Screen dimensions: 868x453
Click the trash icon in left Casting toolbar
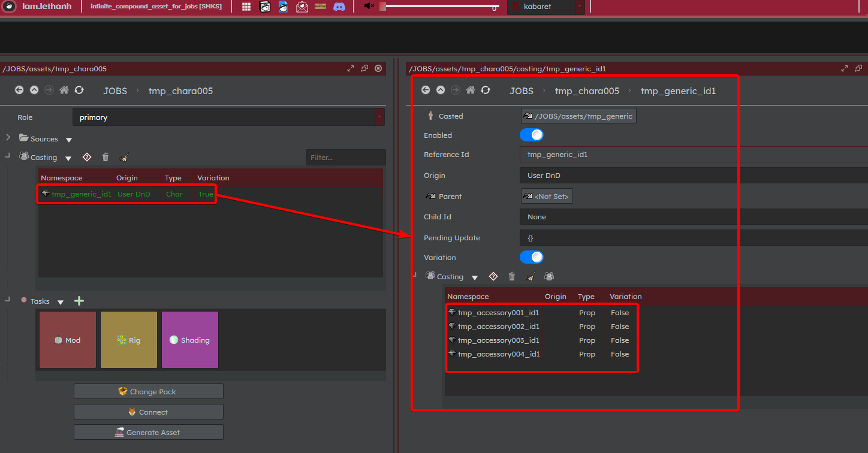(106, 157)
